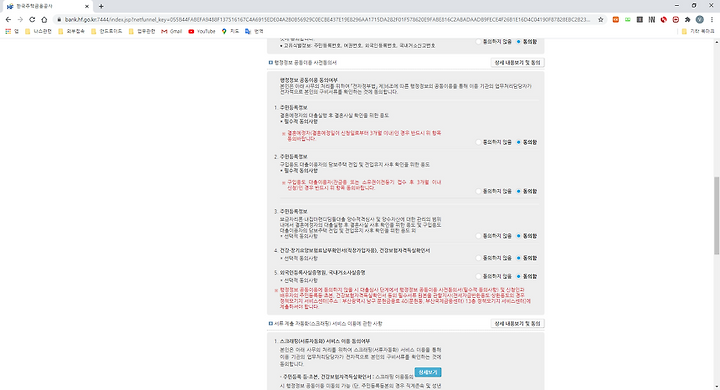This screenshot has width=720, height=390.
Task: Open the browser home page
Action: pos(44,20)
